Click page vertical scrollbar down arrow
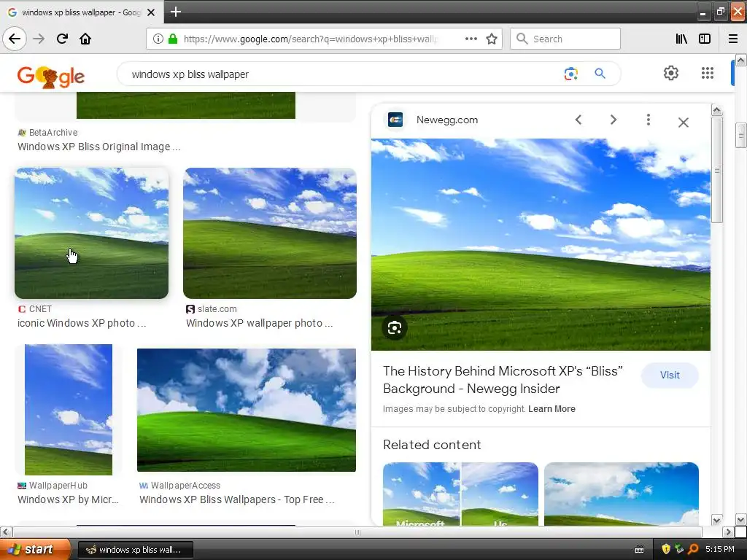 pos(741,519)
